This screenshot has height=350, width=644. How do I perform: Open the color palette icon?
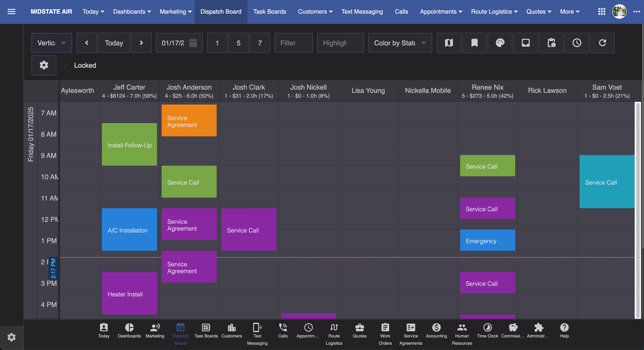pyautogui.click(x=500, y=43)
